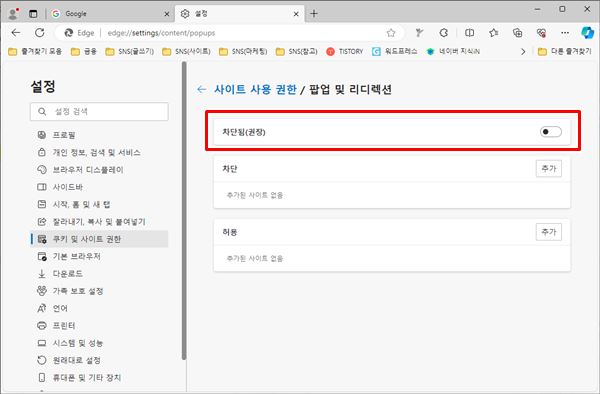Open 시스템 및 성능 section
The width and height of the screenshot is (600, 394).
pyautogui.click(x=99, y=343)
